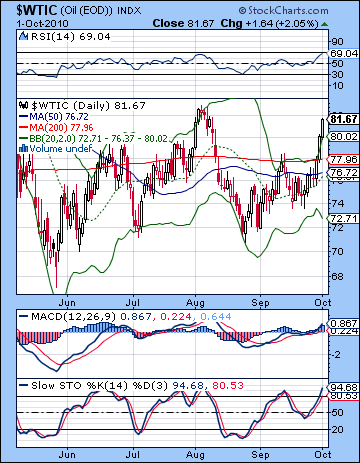Click the $WTIC ticker symbol title

point(37,10)
